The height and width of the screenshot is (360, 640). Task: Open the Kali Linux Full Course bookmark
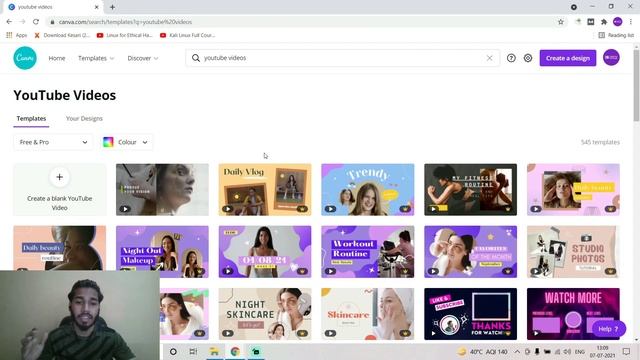coord(188,36)
